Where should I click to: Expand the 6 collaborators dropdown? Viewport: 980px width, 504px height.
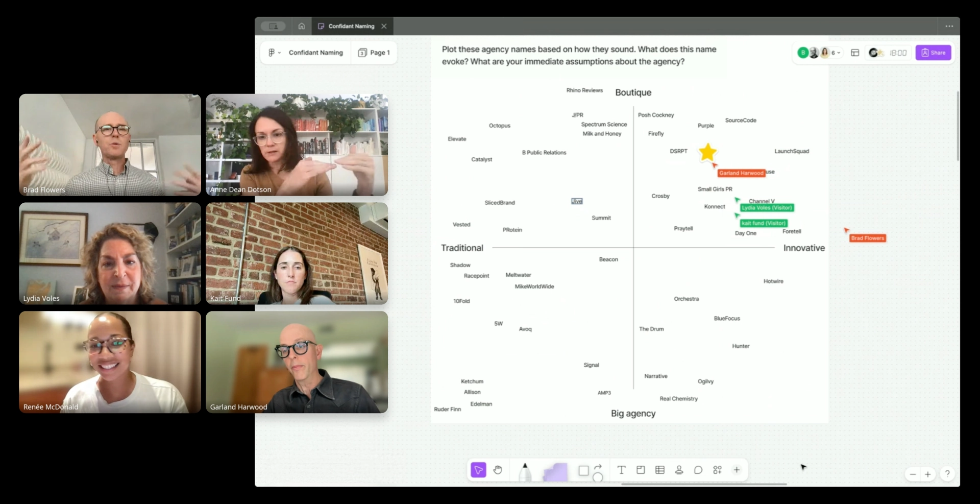(836, 53)
